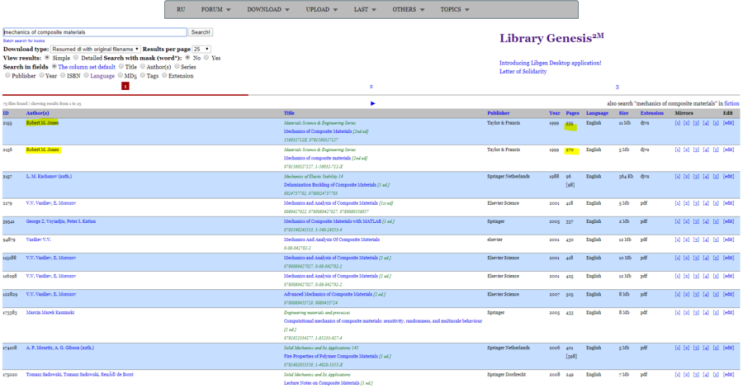743x389 pixels.
Task: Click [edit] for Marcin Marek Kaminski row
Action: (x=728, y=313)
